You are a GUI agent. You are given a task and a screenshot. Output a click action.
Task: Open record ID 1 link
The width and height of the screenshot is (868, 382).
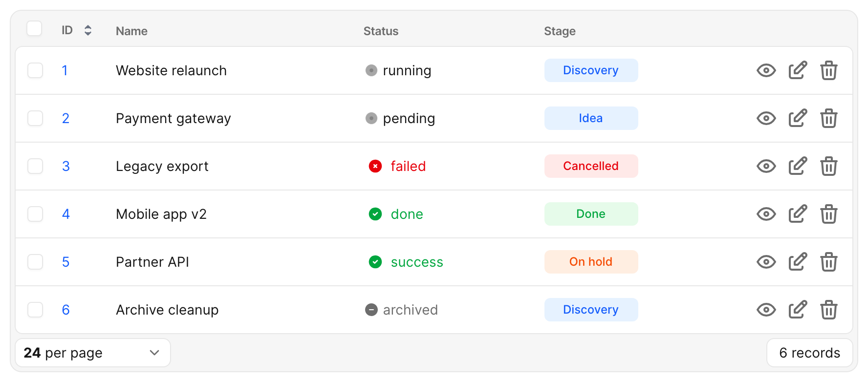click(x=65, y=70)
